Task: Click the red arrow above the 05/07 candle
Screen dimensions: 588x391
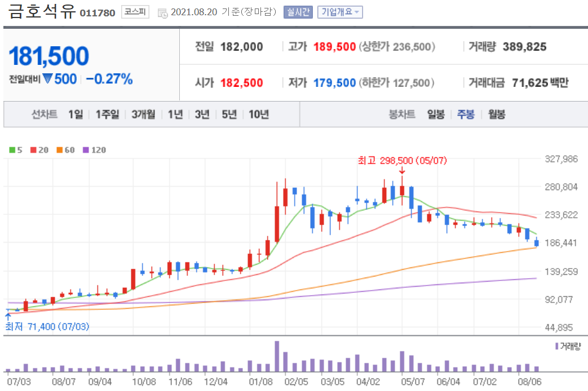Action: tap(402, 171)
